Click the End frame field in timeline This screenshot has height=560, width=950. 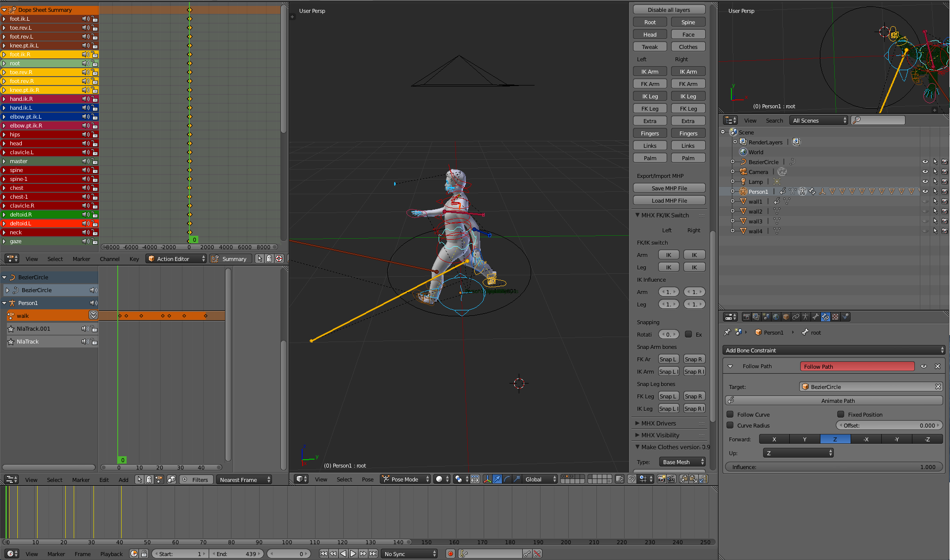[x=237, y=554]
